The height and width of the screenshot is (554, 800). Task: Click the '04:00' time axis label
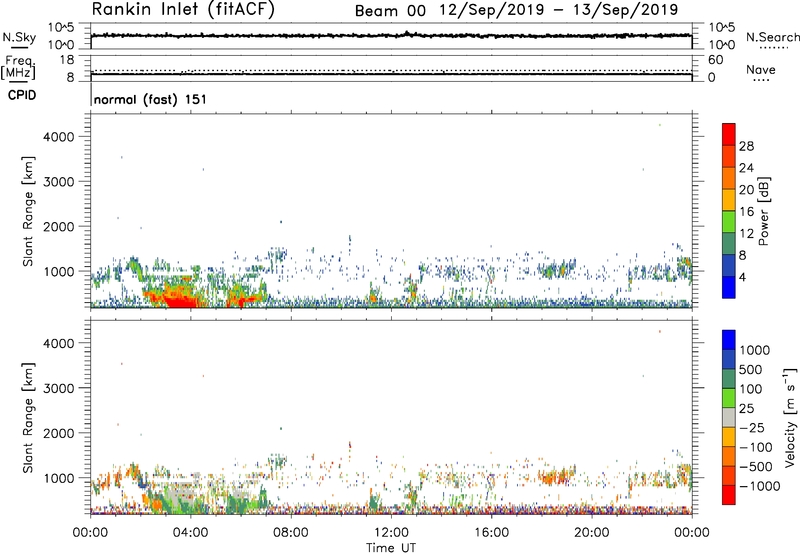pyautogui.click(x=190, y=533)
